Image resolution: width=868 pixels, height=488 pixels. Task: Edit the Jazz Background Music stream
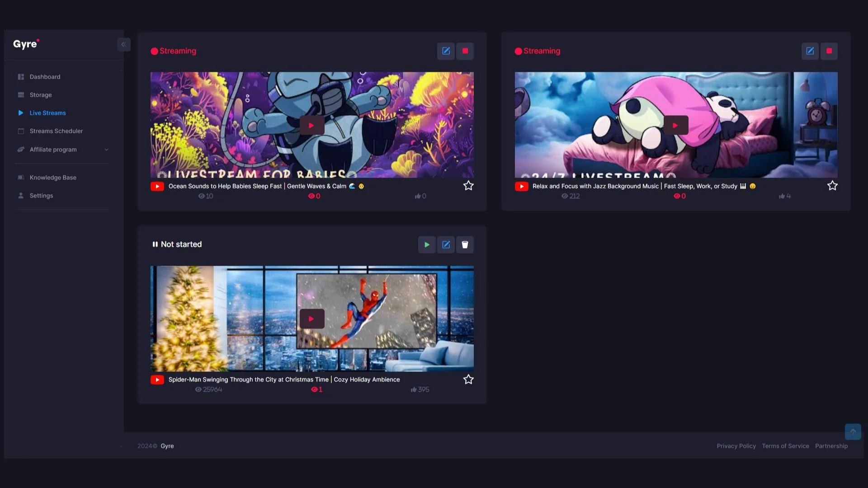(810, 51)
